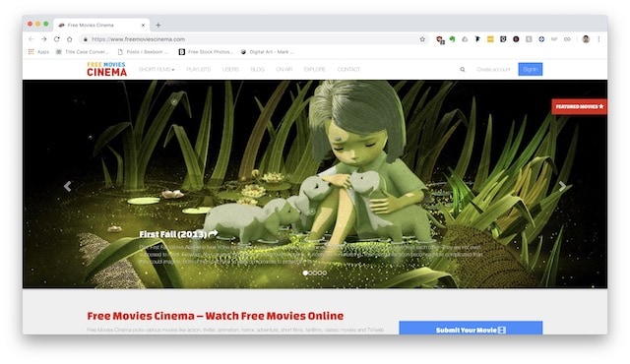The image size is (630, 364).
Task: Bookmark this page with the star icon
Action: 422,39
